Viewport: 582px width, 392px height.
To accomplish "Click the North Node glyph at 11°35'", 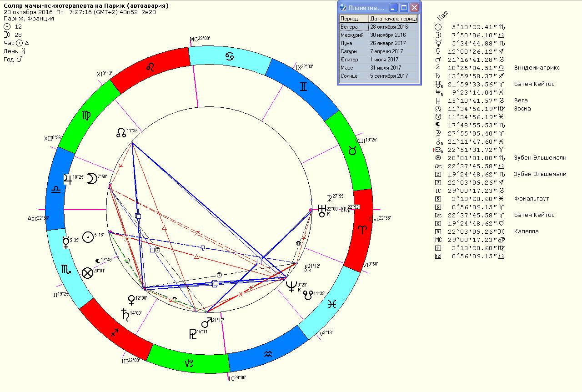I will pyautogui.click(x=121, y=133).
